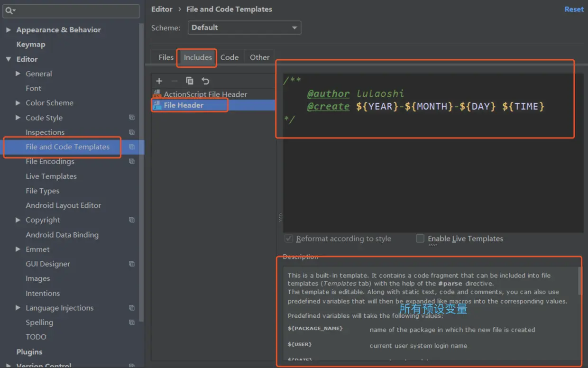588x368 pixels.
Task: Click the copy template icon
Action: (x=190, y=81)
